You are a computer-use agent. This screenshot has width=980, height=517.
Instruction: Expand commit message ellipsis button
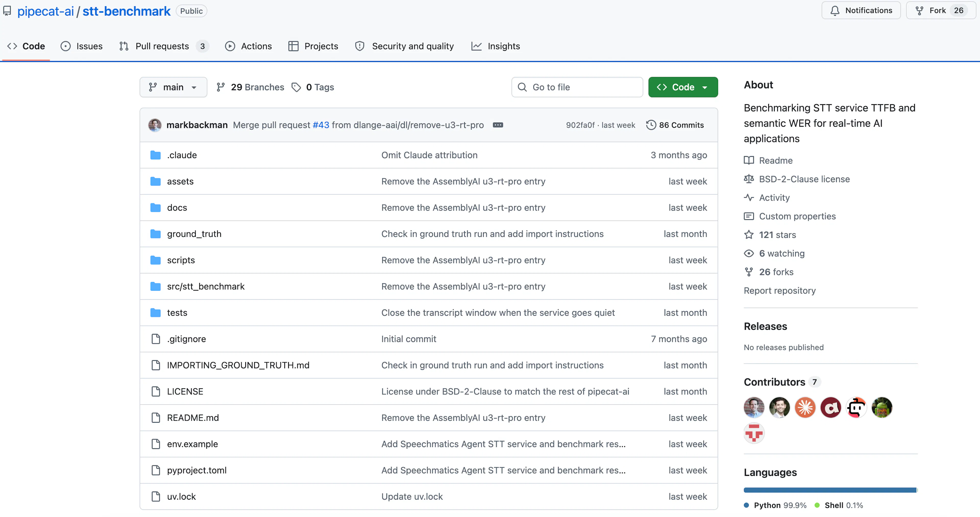498,125
